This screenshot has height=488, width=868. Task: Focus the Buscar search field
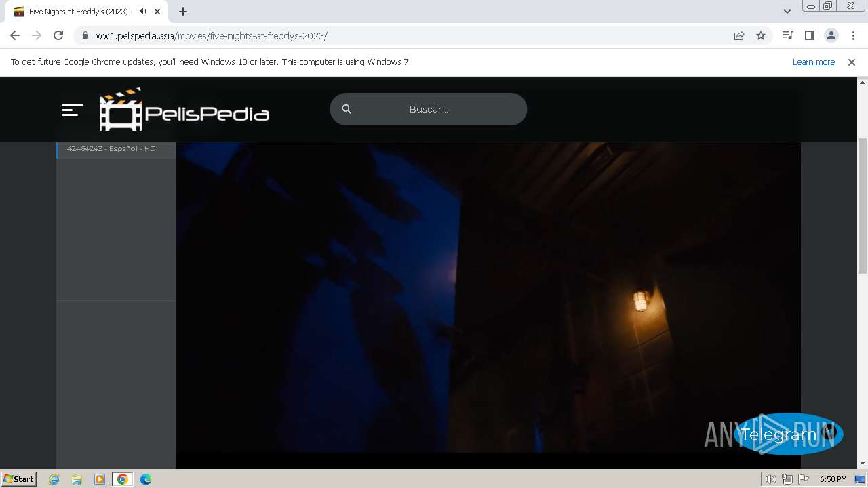429,109
